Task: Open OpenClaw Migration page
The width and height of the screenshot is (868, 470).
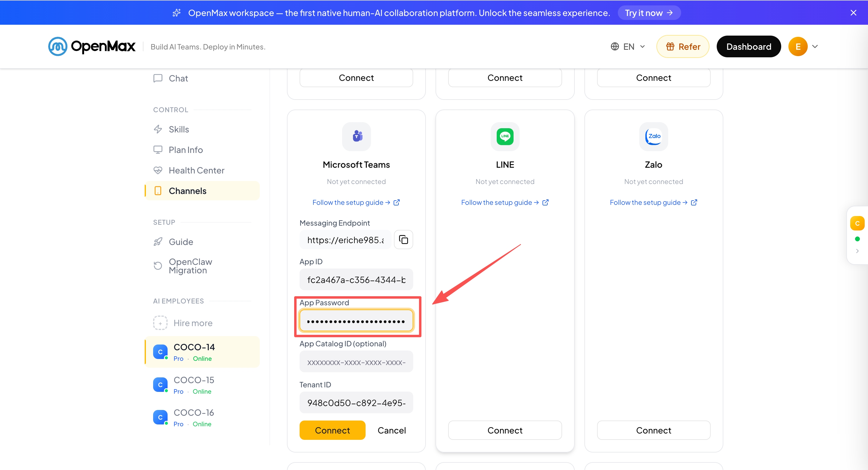Action: [x=202, y=266]
